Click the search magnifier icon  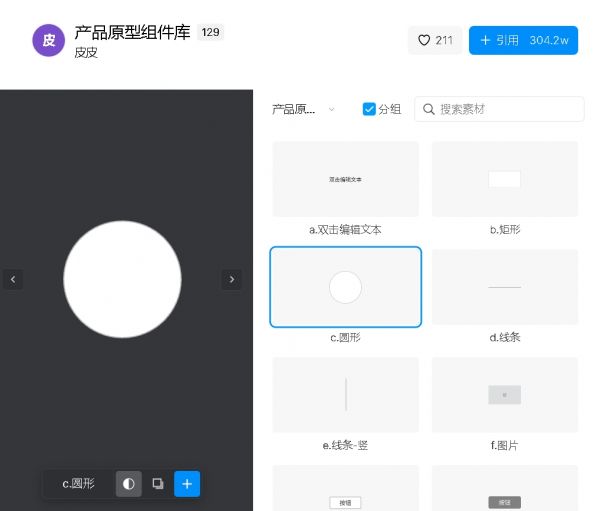click(x=429, y=109)
